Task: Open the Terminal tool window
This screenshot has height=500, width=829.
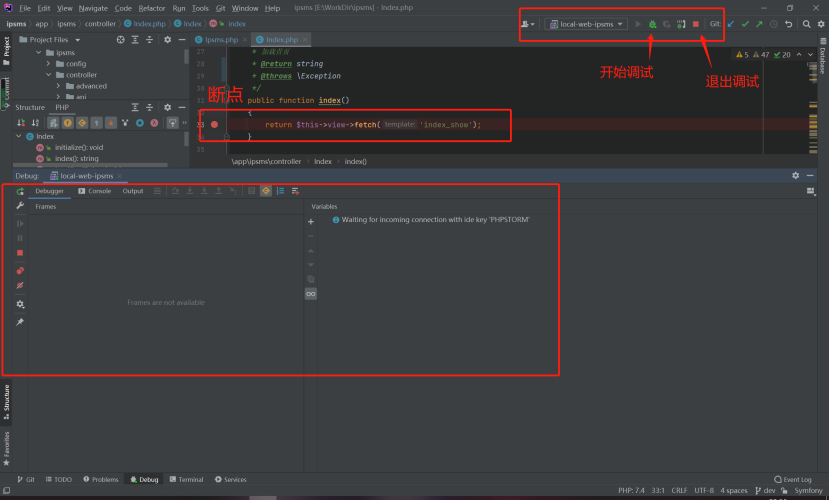Action: 186,479
